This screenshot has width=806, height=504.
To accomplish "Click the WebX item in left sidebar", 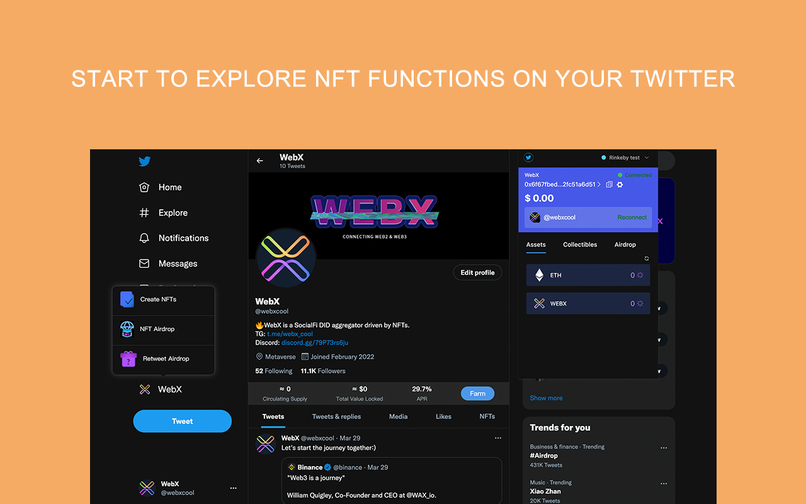I will pyautogui.click(x=160, y=389).
